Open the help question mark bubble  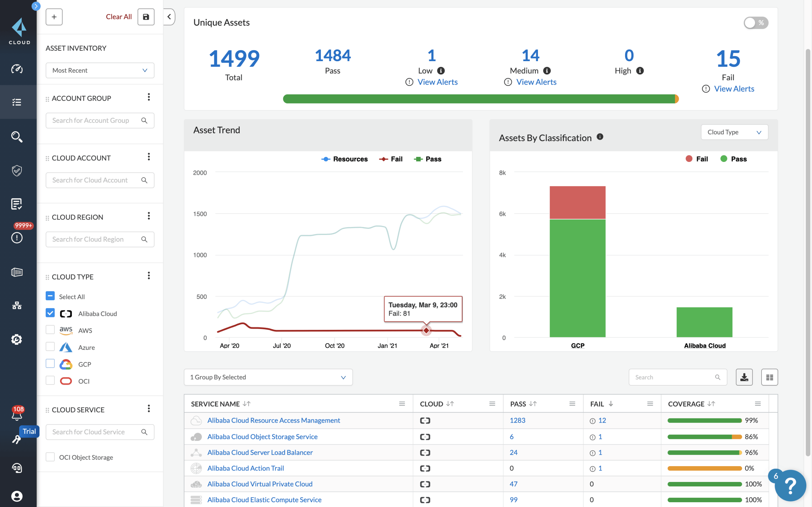pyautogui.click(x=790, y=486)
